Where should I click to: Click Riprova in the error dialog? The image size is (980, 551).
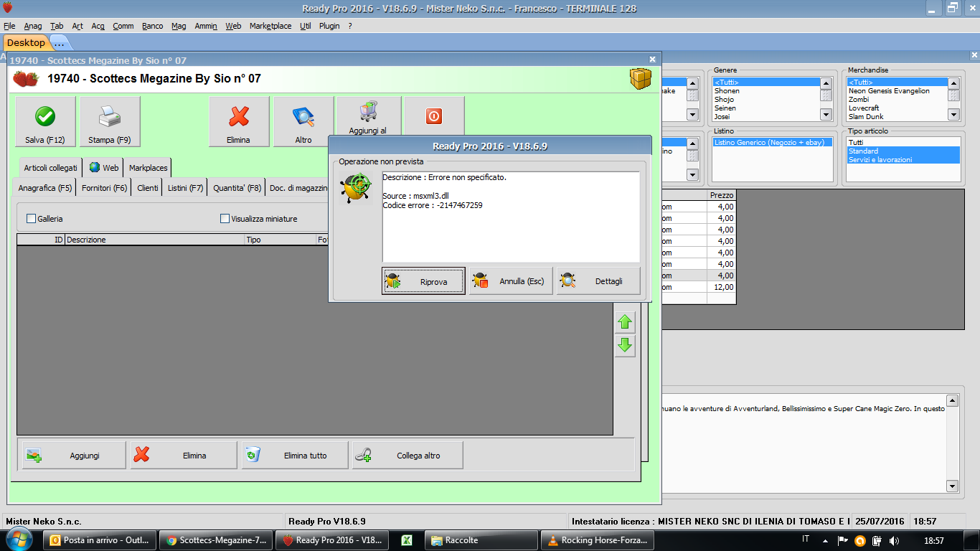tap(423, 281)
